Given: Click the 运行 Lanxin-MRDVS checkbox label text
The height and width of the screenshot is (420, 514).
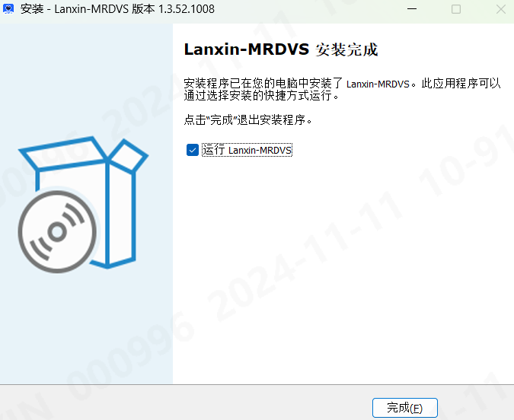Looking at the screenshot, I should pyautogui.click(x=247, y=150).
